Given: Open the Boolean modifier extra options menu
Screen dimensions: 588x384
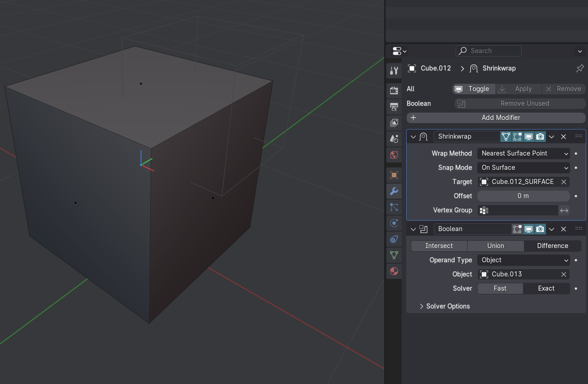Looking at the screenshot, I should [552, 229].
